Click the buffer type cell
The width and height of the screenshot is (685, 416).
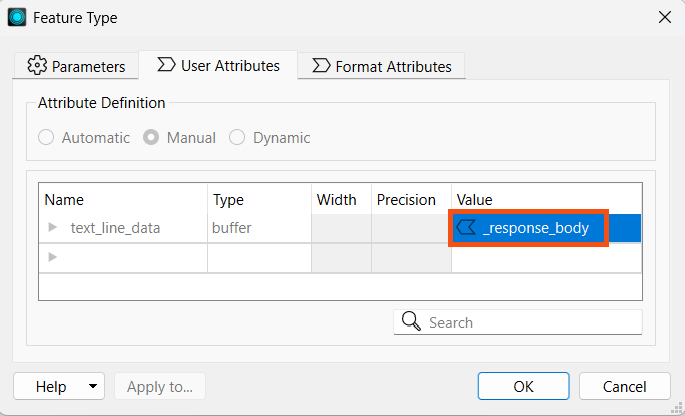[259, 228]
